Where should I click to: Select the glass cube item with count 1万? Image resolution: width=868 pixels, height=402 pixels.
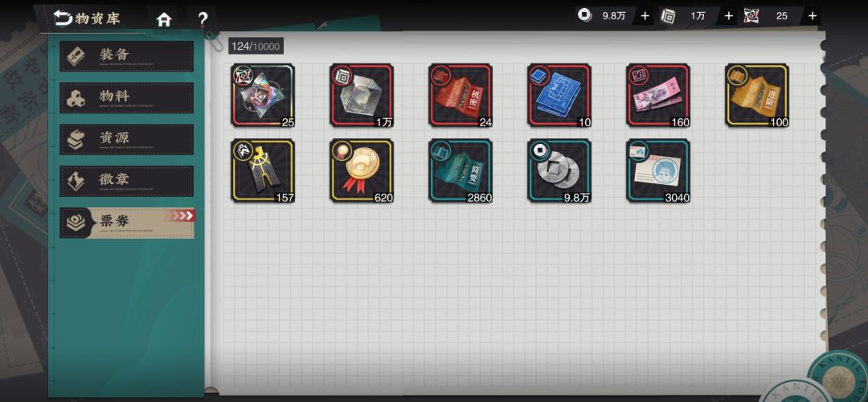pos(362,95)
